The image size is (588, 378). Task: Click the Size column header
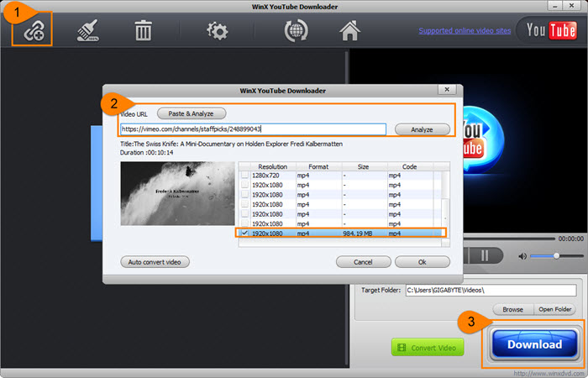click(363, 166)
